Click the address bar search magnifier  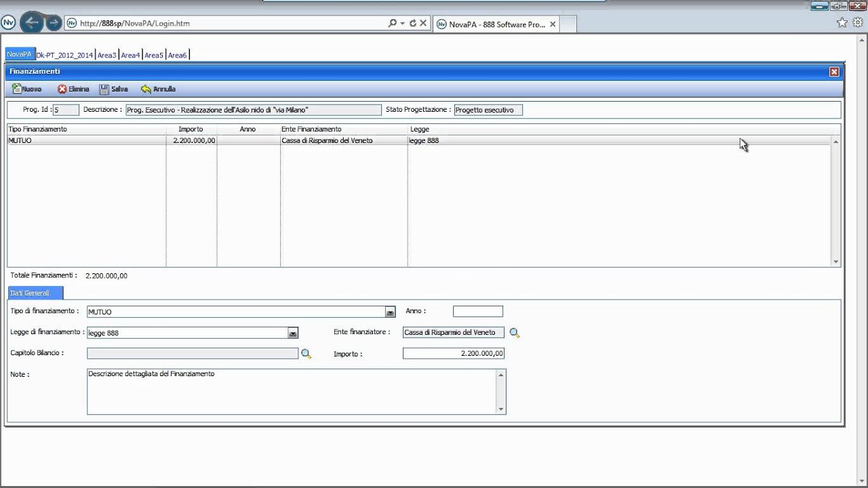pos(392,23)
